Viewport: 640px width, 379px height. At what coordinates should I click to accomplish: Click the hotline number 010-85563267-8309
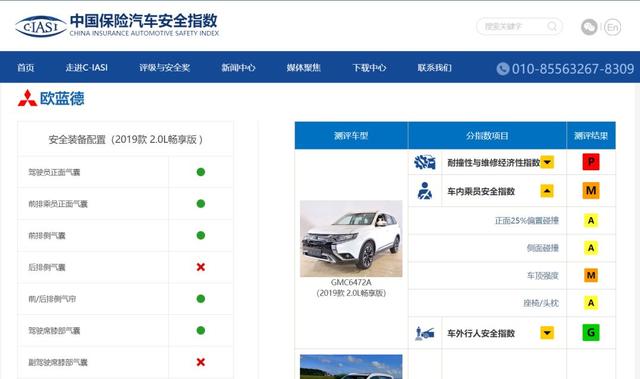pyautogui.click(x=573, y=69)
